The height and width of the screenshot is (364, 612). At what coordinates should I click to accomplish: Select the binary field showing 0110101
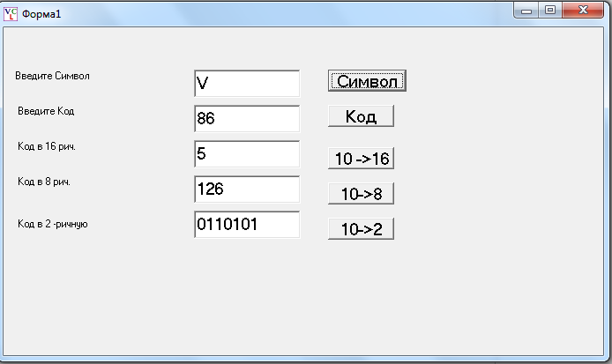click(x=247, y=225)
